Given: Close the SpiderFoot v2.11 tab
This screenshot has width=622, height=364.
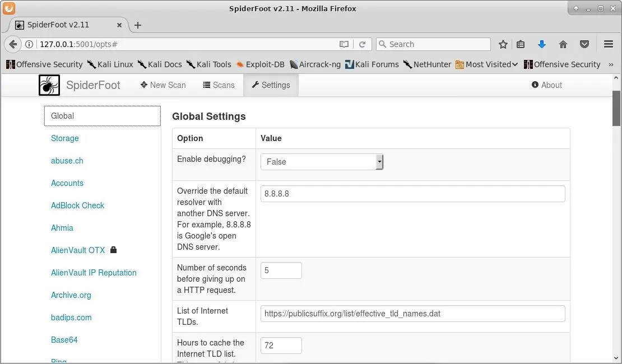Looking at the screenshot, I should pos(119,25).
